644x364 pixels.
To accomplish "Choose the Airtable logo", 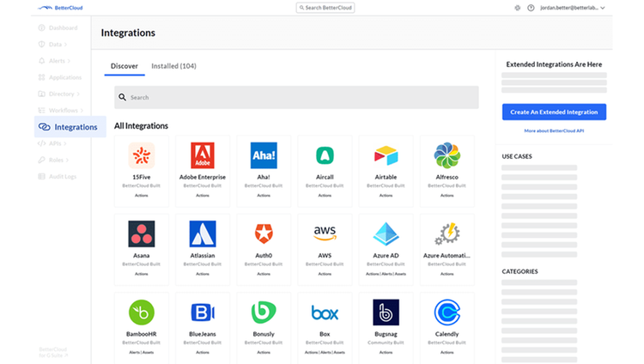I will click(386, 155).
